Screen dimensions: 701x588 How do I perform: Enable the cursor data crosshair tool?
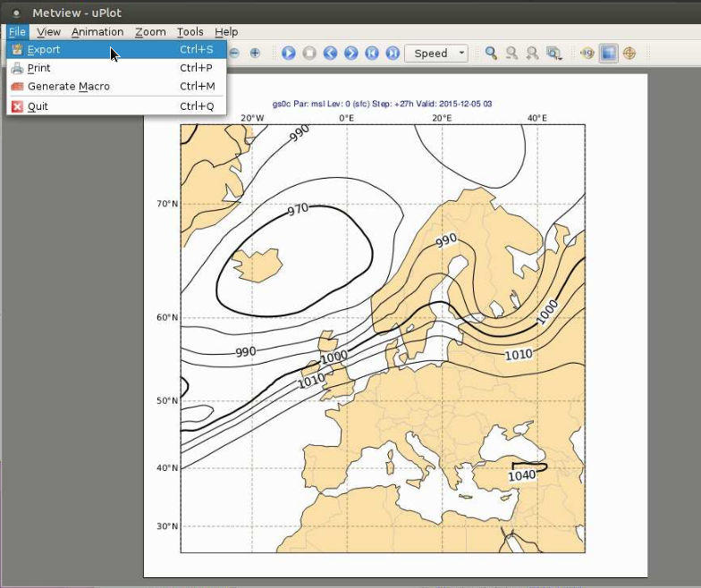pyautogui.click(x=629, y=54)
